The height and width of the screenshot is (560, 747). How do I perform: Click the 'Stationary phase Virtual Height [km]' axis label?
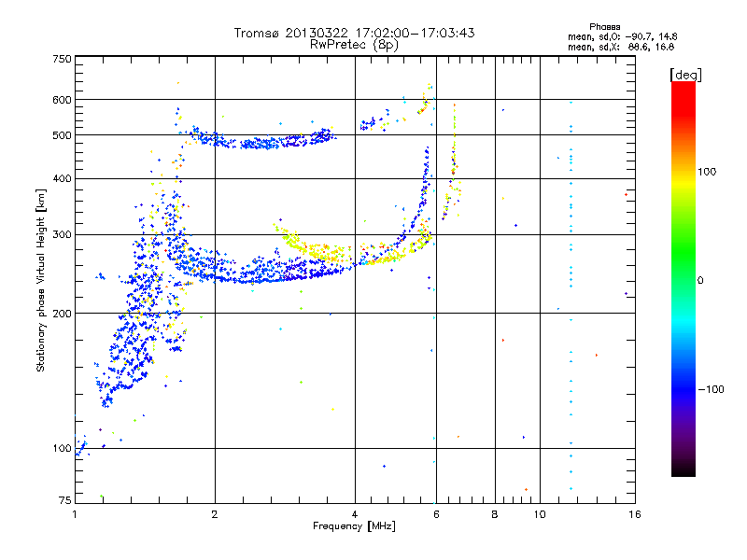(40, 281)
